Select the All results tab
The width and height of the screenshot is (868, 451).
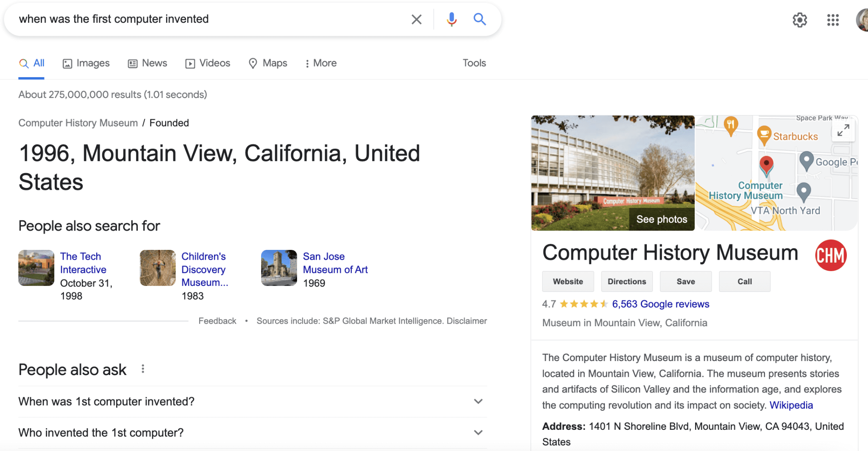[31, 63]
